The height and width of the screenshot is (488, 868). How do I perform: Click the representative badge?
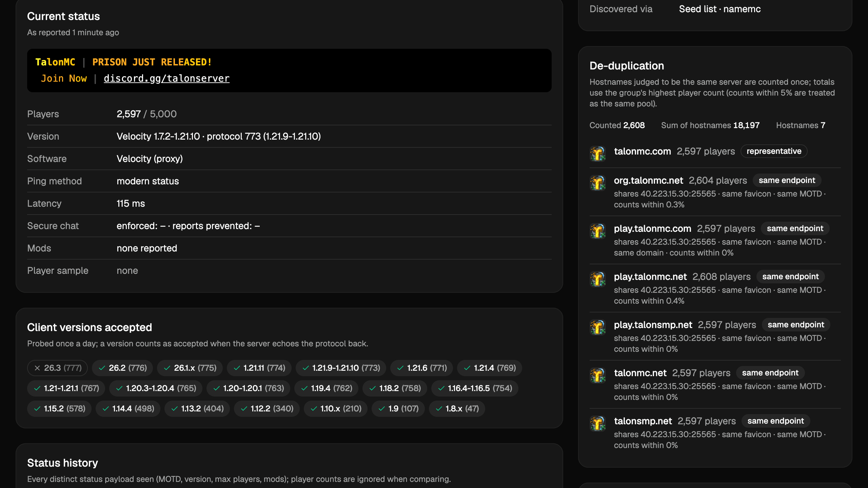coord(774,151)
